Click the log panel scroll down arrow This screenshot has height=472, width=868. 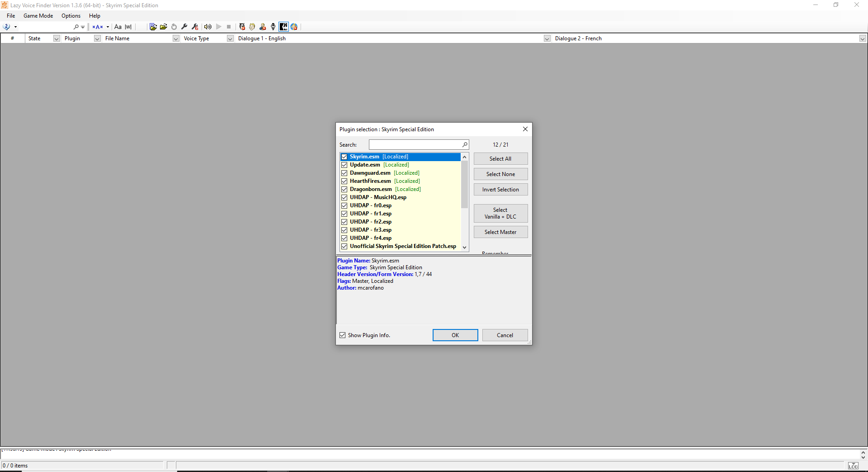tap(863, 458)
